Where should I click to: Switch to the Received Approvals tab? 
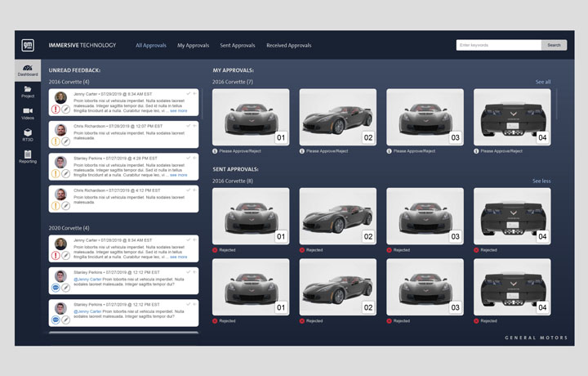[x=289, y=45]
